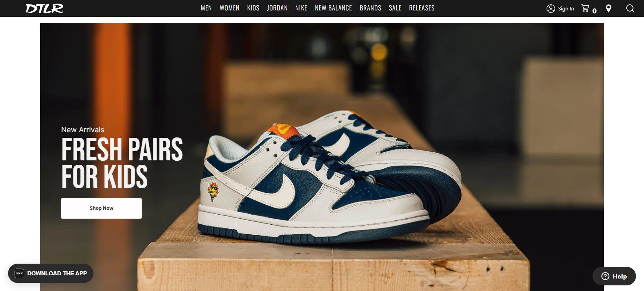Open the BRANDS menu
The image size is (644, 291).
[370, 8]
